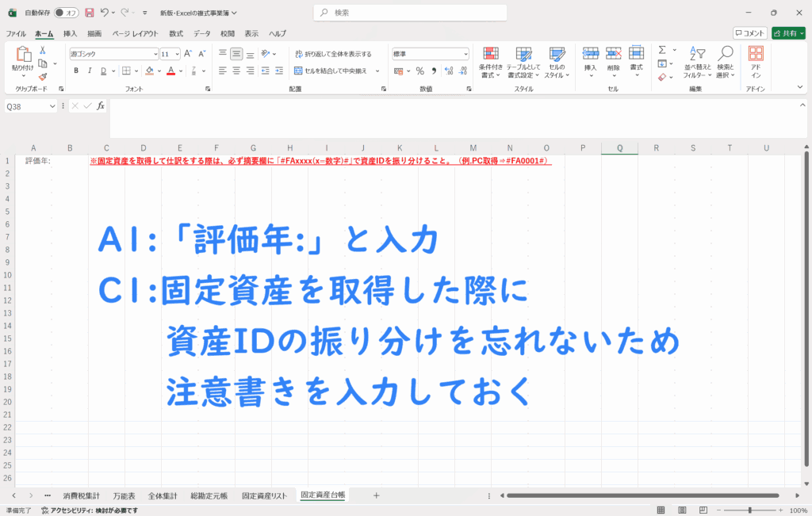This screenshot has width=812, height=516.
Task: Click the アドイン add-ins icon
Action: click(x=756, y=61)
